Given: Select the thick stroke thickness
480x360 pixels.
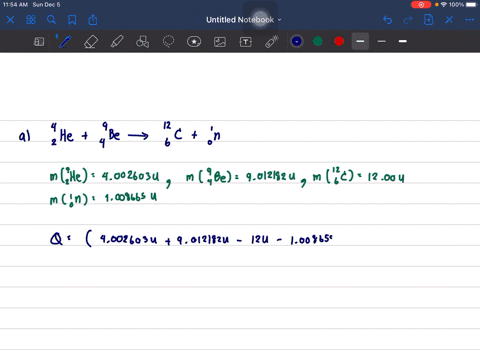Looking at the screenshot, I should [403, 41].
